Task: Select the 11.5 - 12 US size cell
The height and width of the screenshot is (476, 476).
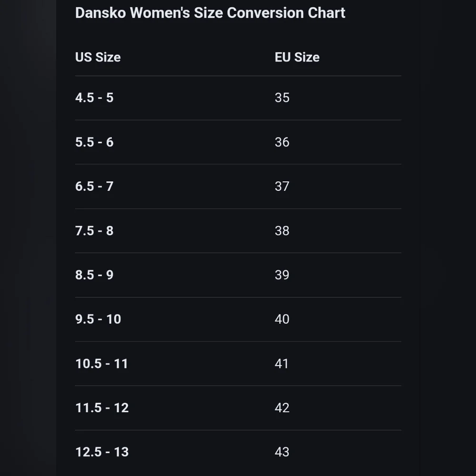Action: [102, 408]
